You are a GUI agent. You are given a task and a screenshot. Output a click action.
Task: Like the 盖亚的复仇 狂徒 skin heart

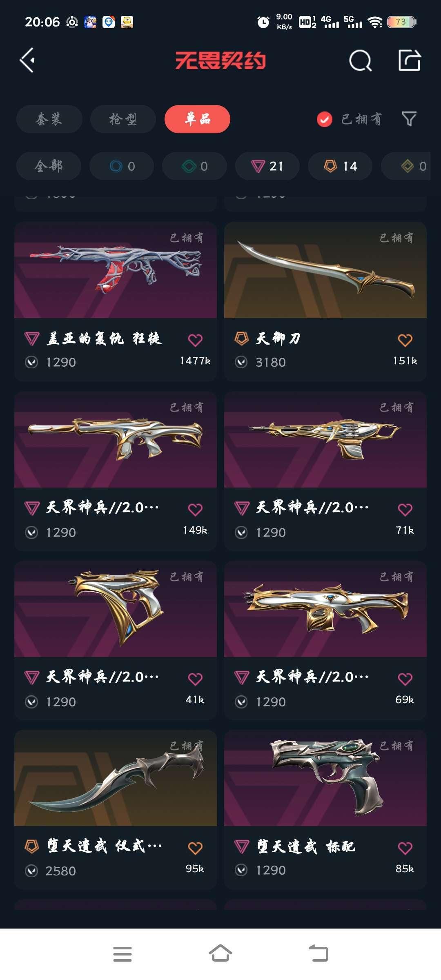[x=195, y=340]
